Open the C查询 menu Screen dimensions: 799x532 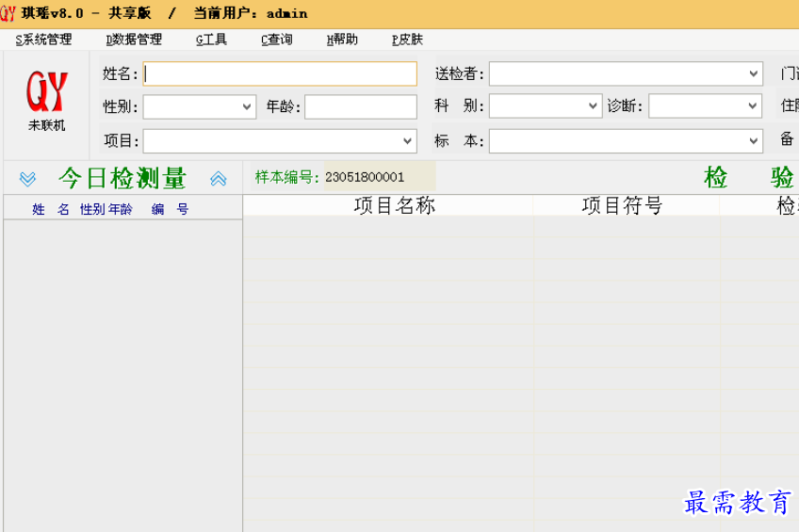[276, 40]
